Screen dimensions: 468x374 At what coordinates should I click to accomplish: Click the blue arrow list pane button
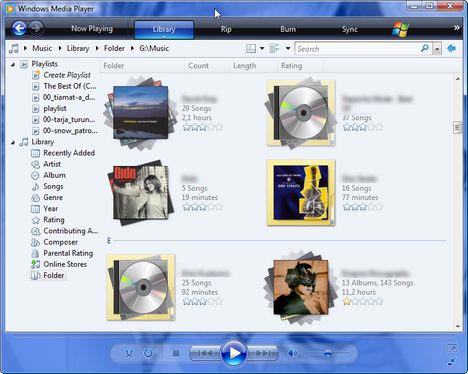click(451, 48)
